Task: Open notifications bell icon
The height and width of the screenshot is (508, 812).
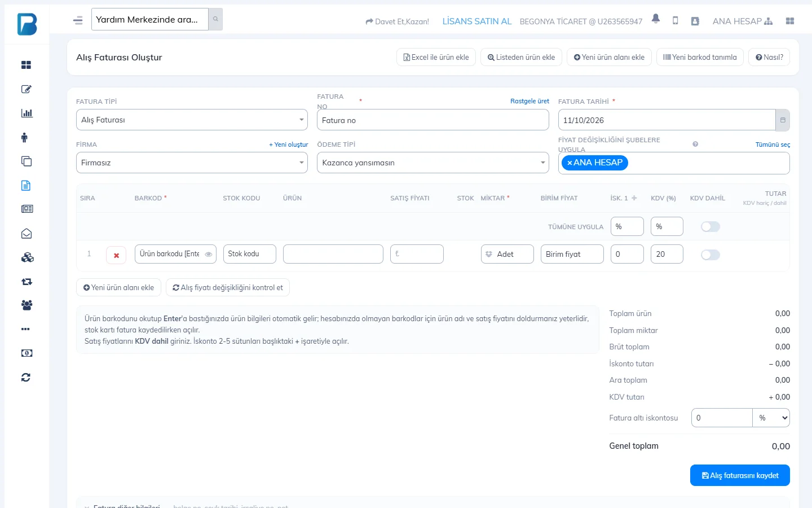Action: (655, 19)
